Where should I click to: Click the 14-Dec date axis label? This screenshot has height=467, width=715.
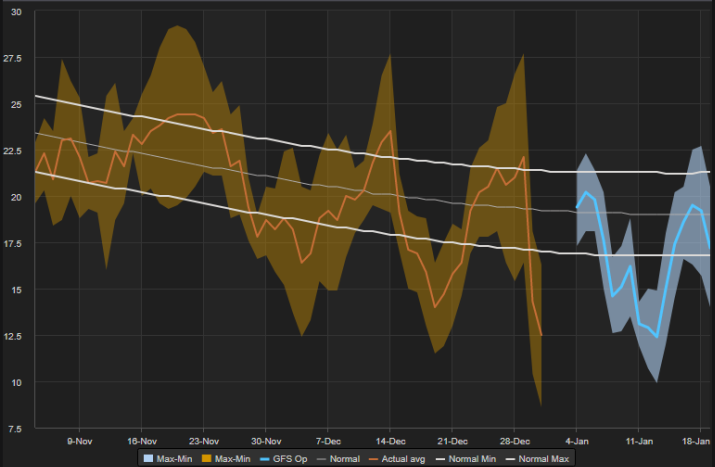coord(390,441)
